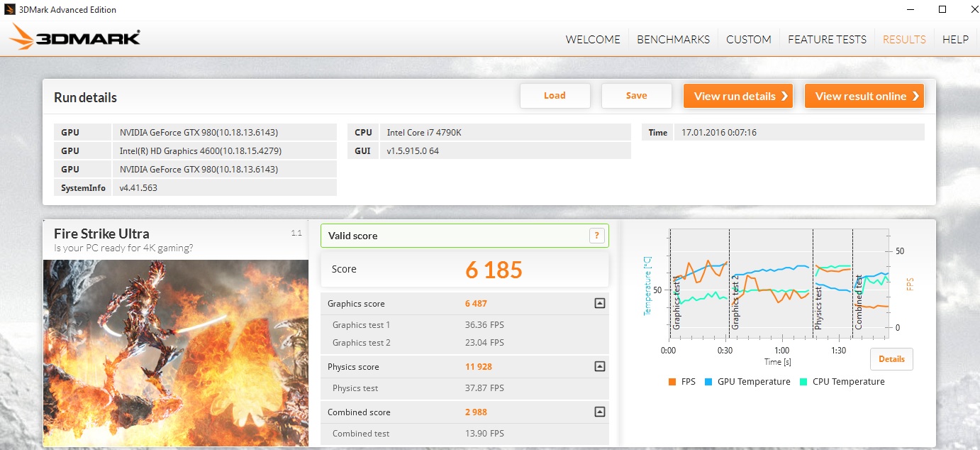Click the valid score question mark icon
Image resolution: width=980 pixels, height=450 pixels.
pos(596,236)
